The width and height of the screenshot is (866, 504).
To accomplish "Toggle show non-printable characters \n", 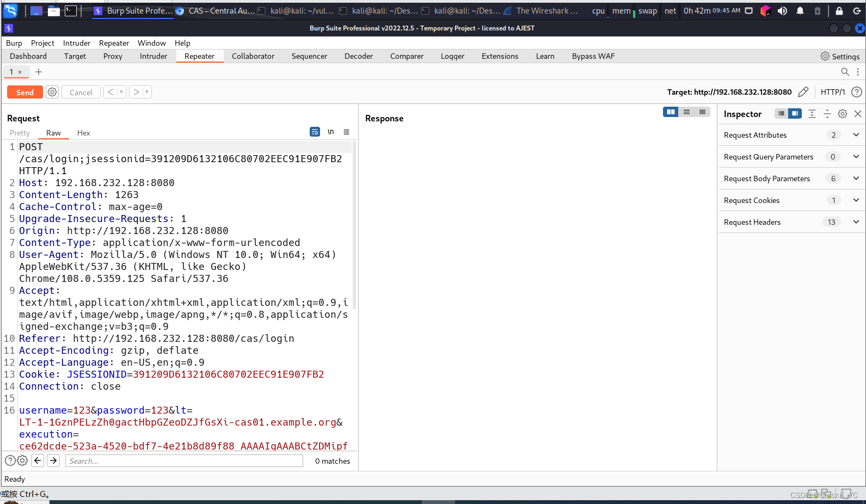I will coord(330,132).
